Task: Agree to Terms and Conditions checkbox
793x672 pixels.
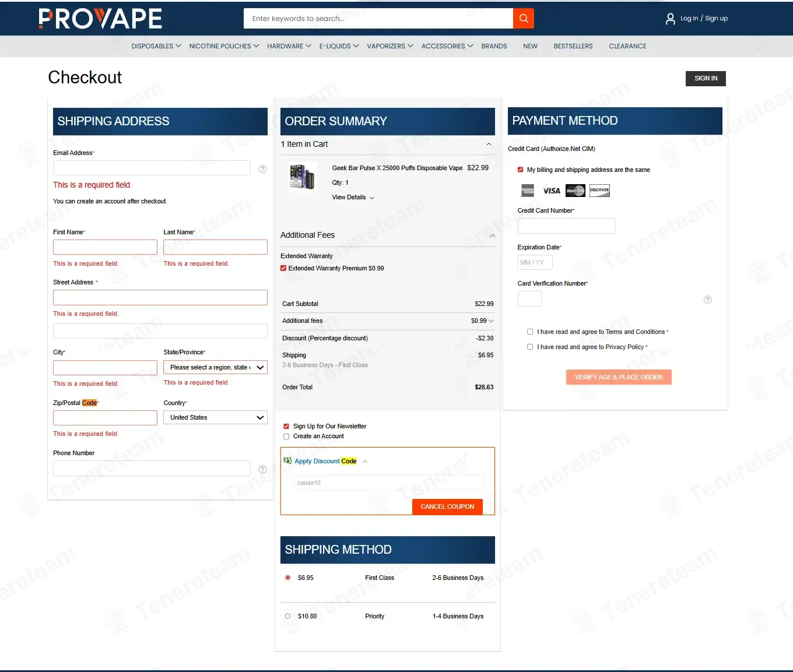Action: coord(530,332)
